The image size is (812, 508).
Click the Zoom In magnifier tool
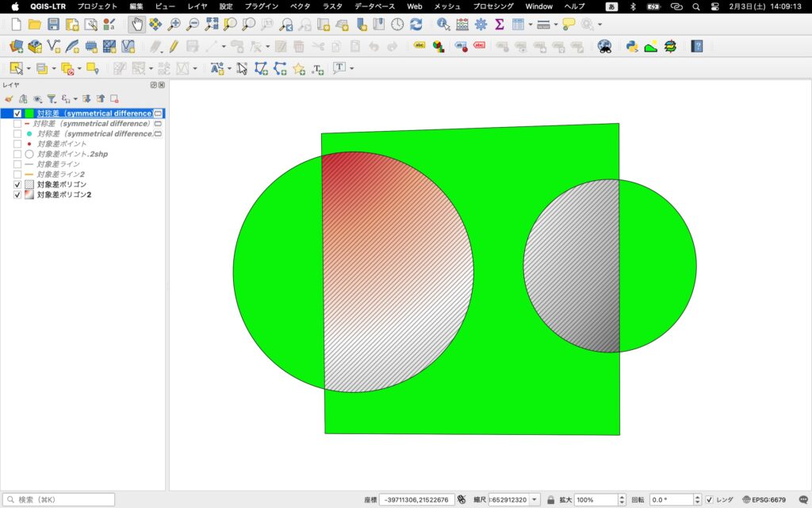click(174, 25)
